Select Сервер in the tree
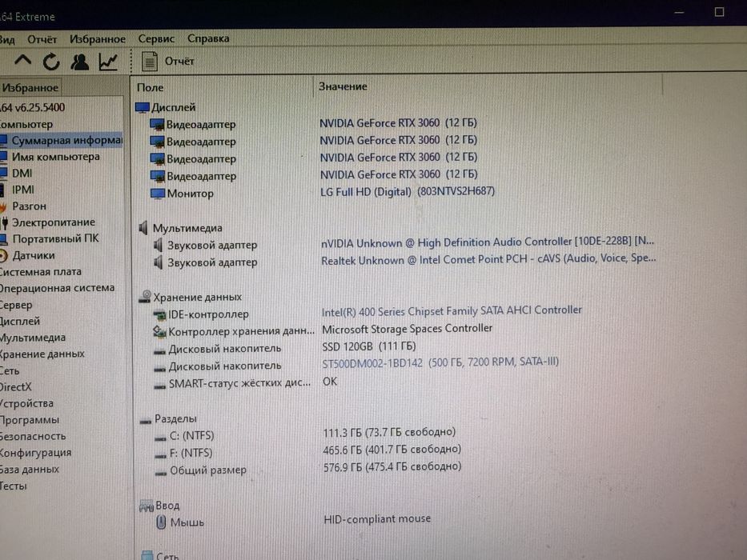The width and height of the screenshot is (747, 560). point(16,305)
